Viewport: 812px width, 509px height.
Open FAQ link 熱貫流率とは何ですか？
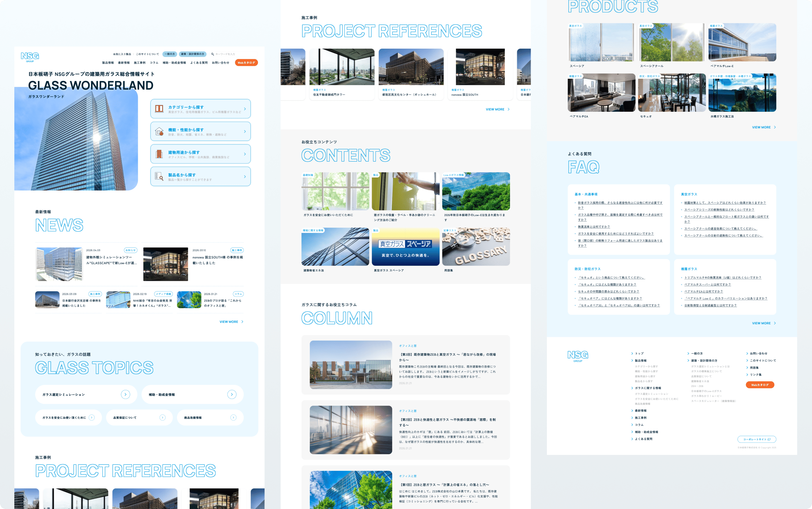tap(594, 227)
